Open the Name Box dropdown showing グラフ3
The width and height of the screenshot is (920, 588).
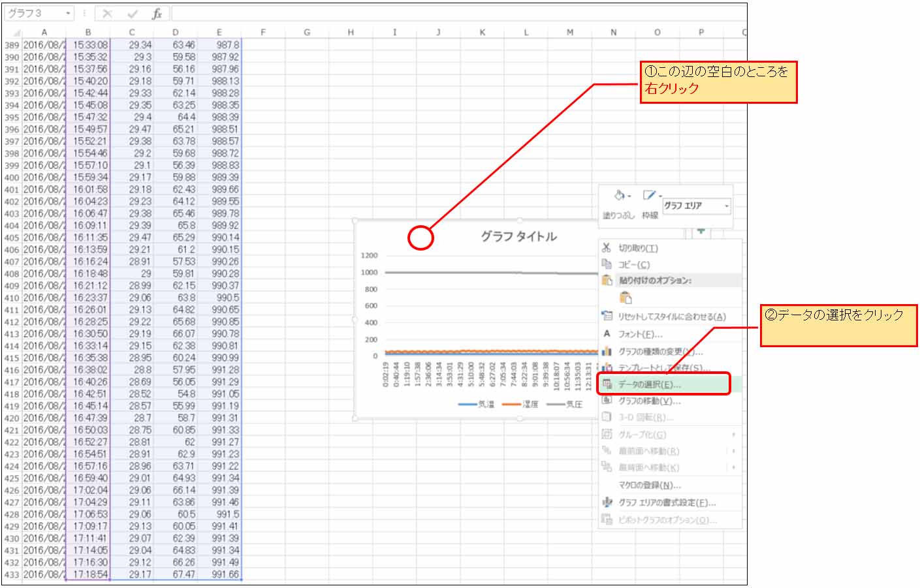68,14
